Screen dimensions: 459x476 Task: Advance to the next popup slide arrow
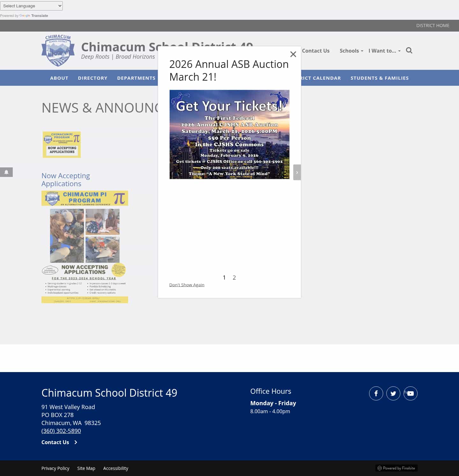[297, 172]
